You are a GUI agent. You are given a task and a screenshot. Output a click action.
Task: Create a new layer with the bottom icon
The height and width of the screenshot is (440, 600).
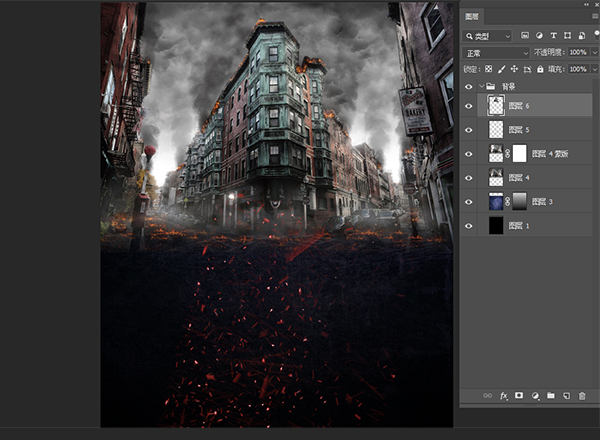coord(565,396)
